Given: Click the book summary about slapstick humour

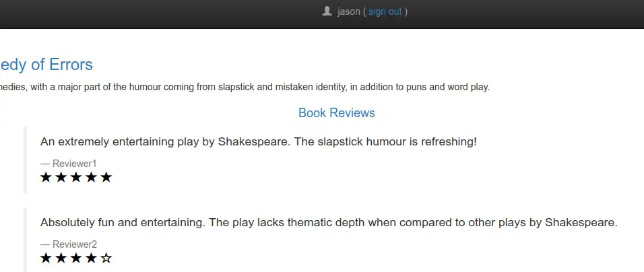Looking at the screenshot, I should pos(245,88).
